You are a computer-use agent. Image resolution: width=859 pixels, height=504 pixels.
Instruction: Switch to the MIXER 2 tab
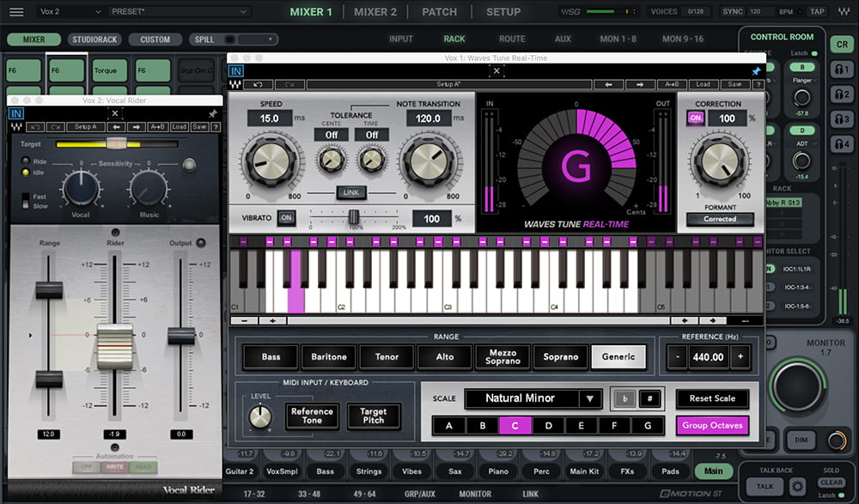pyautogui.click(x=374, y=11)
